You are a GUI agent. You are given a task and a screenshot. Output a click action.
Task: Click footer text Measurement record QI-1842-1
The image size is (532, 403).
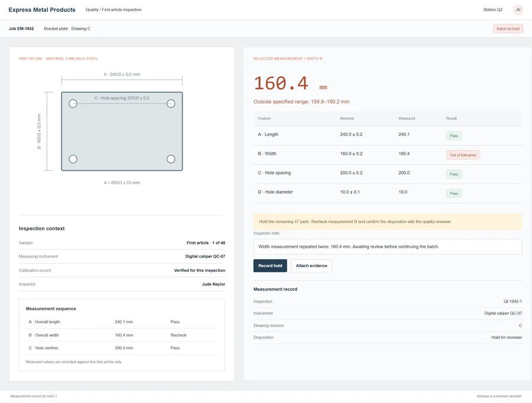(34, 396)
